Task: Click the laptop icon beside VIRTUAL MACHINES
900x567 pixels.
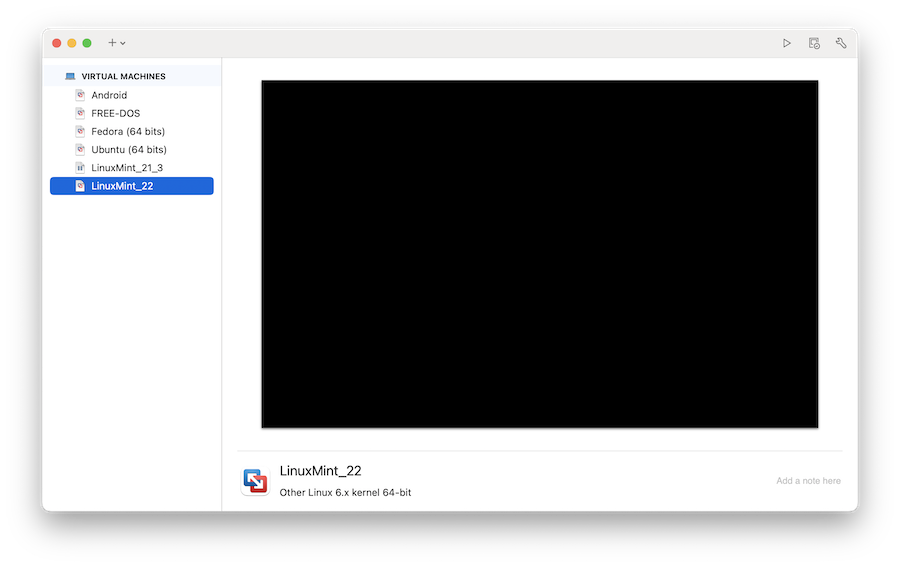Action: coord(70,76)
